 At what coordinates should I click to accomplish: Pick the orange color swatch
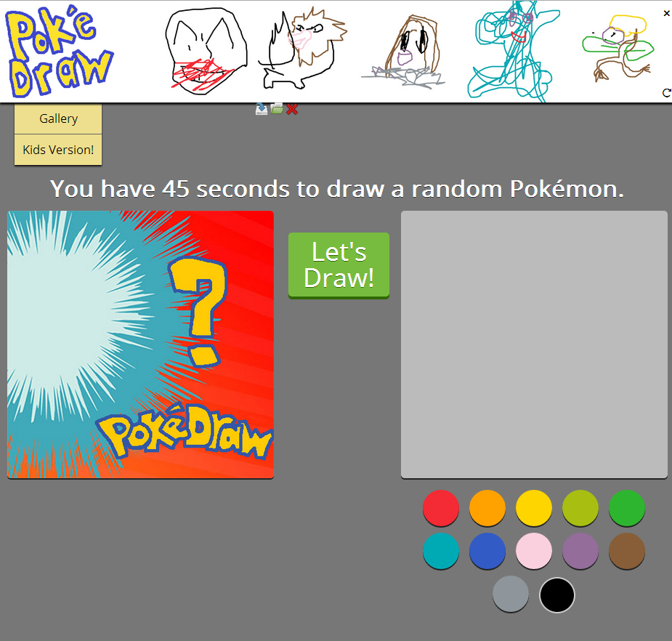[x=487, y=508]
